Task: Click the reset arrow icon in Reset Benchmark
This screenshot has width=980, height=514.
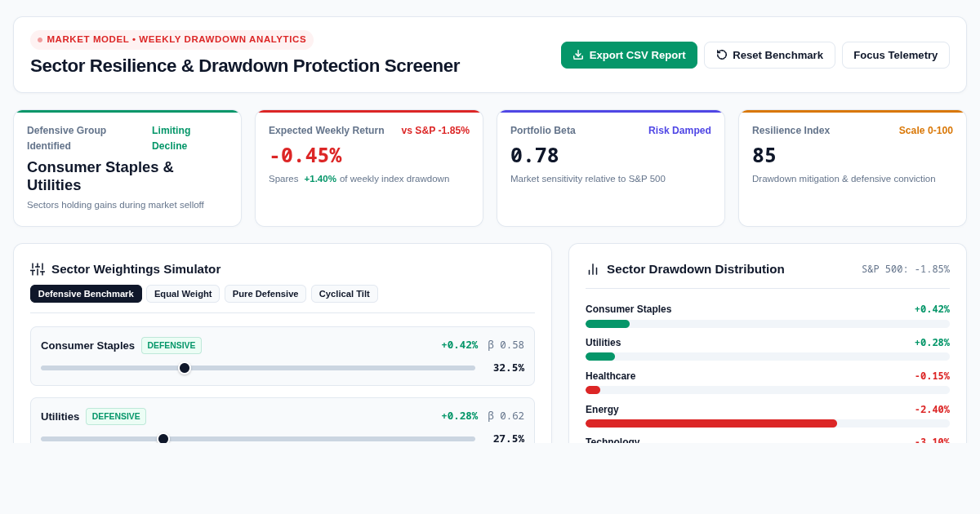Action: (722, 55)
